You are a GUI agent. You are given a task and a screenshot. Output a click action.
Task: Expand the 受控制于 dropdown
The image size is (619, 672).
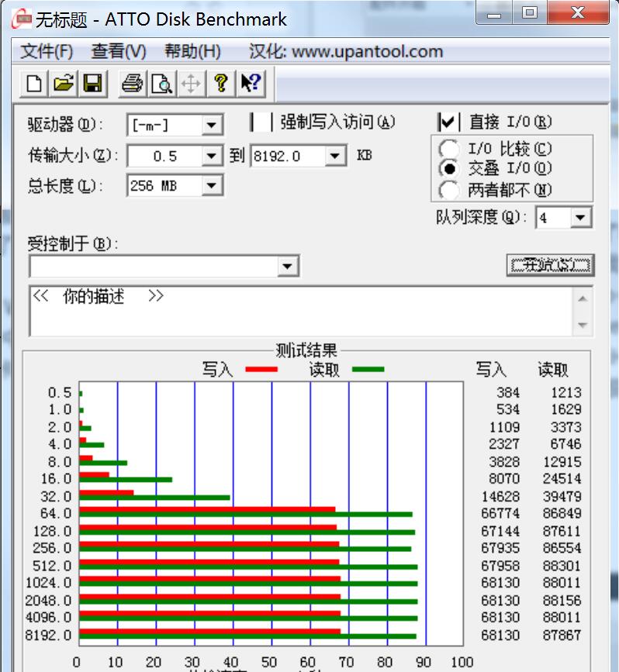click(288, 267)
